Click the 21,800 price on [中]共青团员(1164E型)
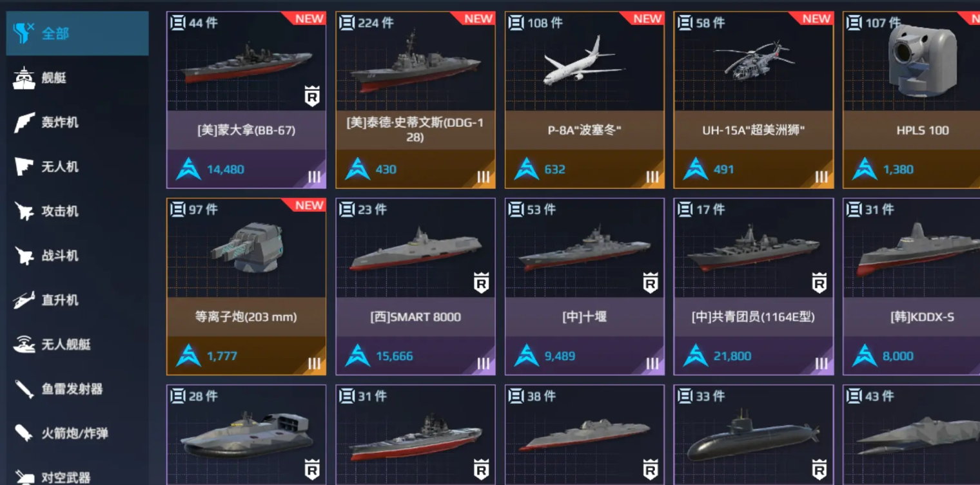 point(732,356)
